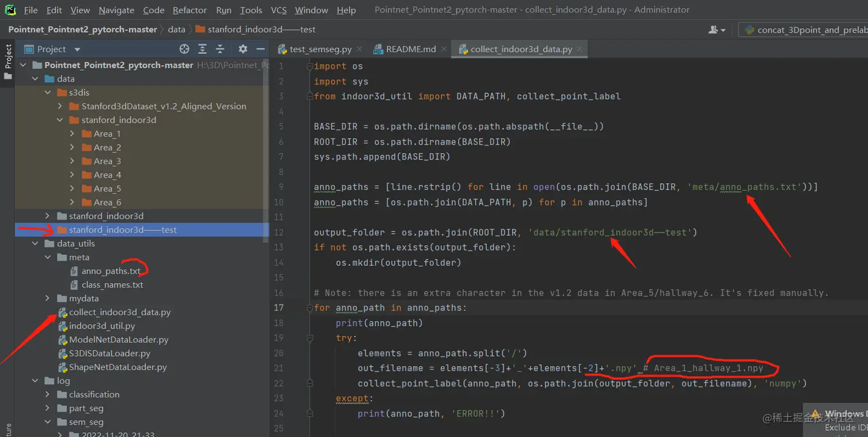Select anno_paths.txt file

(x=111, y=271)
